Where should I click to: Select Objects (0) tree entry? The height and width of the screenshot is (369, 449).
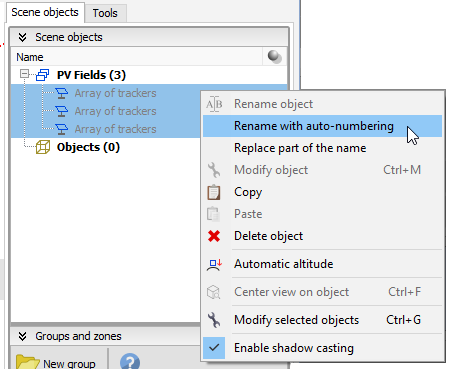[88, 147]
